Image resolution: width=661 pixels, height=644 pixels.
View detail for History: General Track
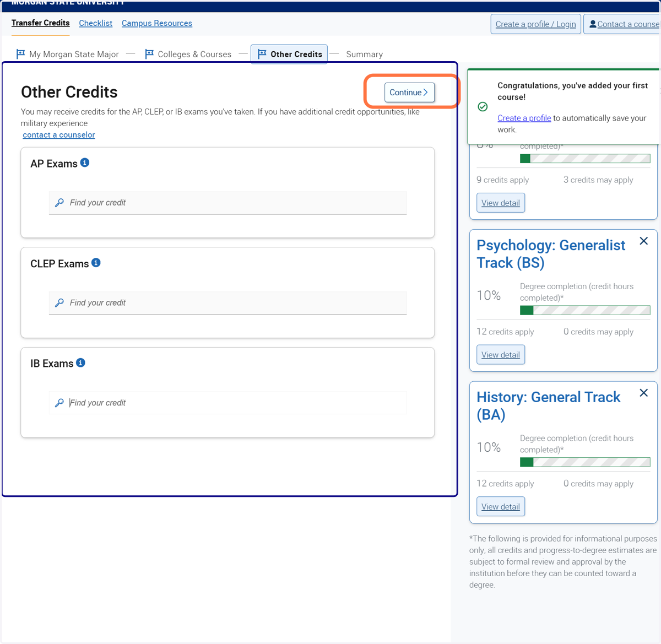pyautogui.click(x=501, y=507)
